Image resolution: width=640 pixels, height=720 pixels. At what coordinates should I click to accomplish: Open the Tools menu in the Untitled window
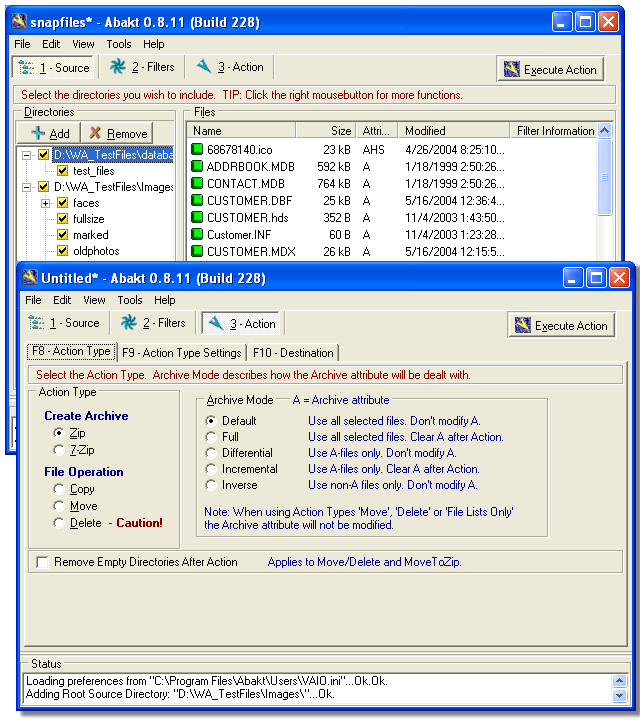130,300
